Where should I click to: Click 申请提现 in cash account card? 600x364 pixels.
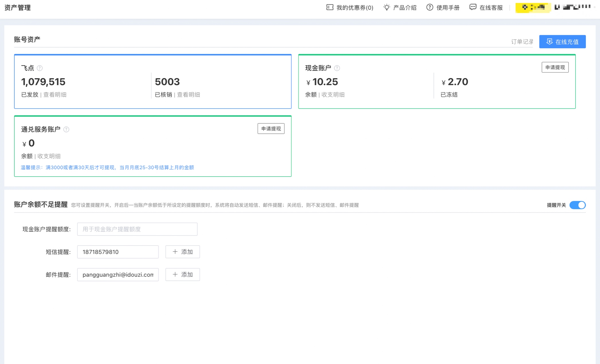[x=555, y=67]
